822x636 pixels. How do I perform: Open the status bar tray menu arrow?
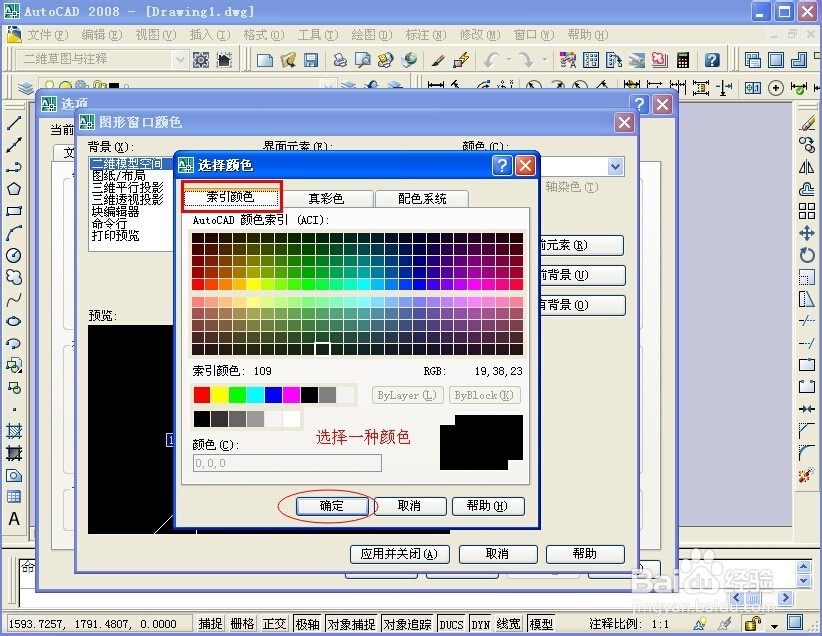pos(774,626)
